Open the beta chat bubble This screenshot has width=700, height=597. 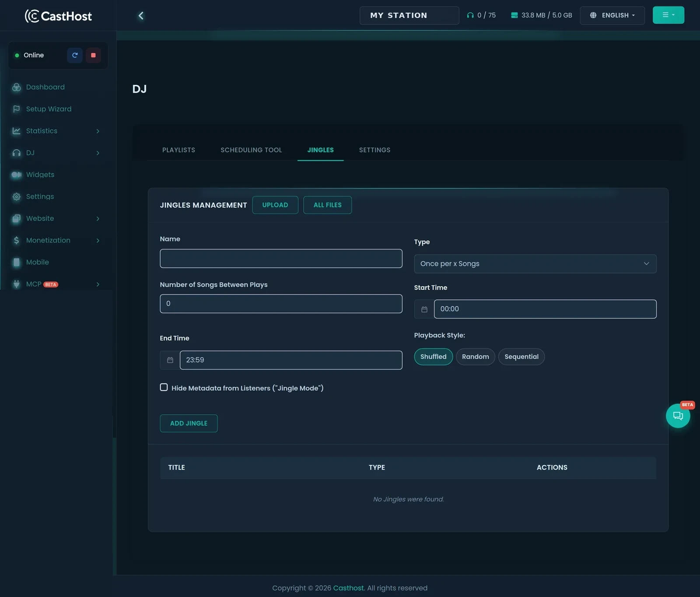pyautogui.click(x=678, y=416)
